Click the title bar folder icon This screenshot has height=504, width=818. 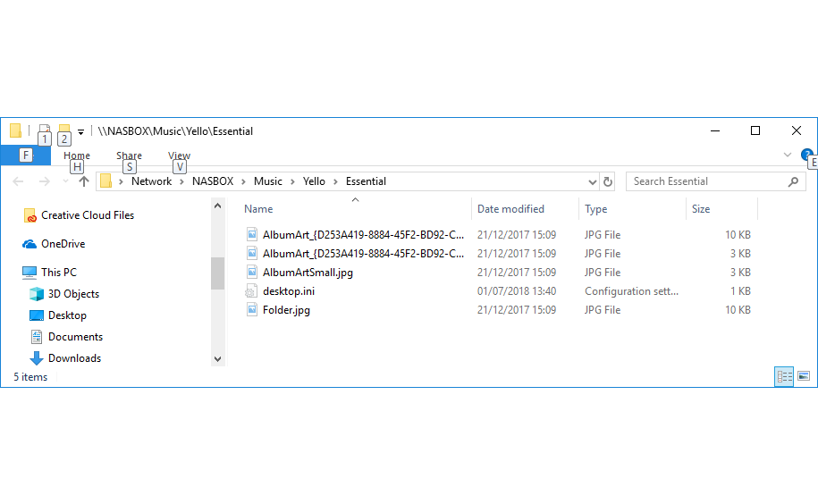point(16,130)
